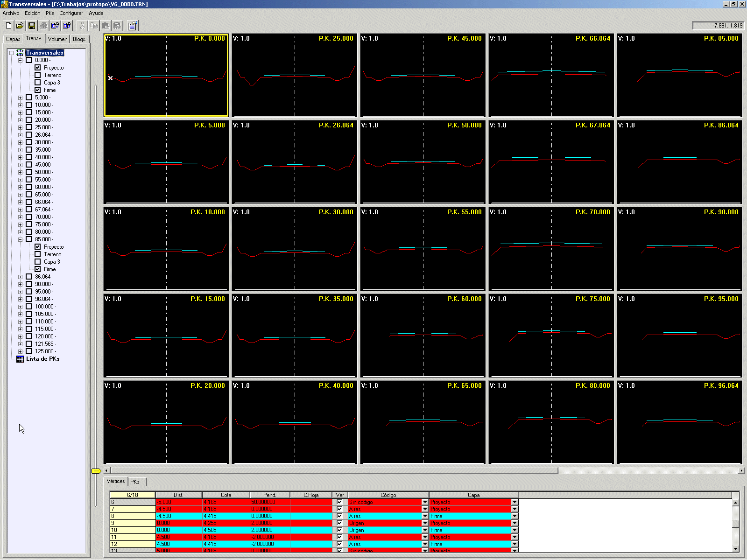Uncheck the Ver checkbox in row 10
Image resolution: width=747 pixels, height=560 pixels.
339,530
